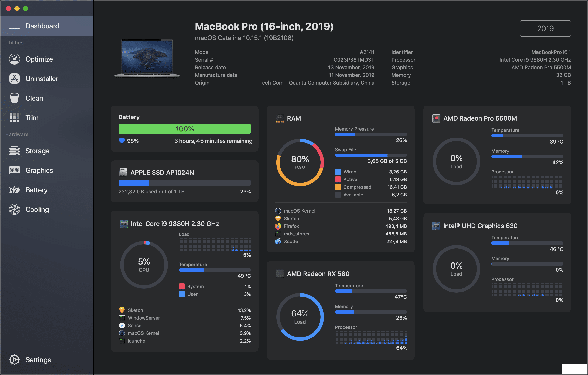Click the red Active legend swatch
588x375 pixels.
click(x=338, y=179)
